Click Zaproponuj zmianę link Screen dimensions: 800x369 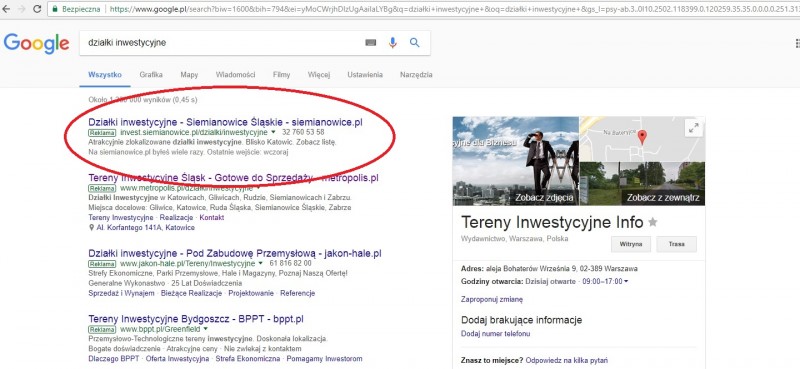click(491, 300)
